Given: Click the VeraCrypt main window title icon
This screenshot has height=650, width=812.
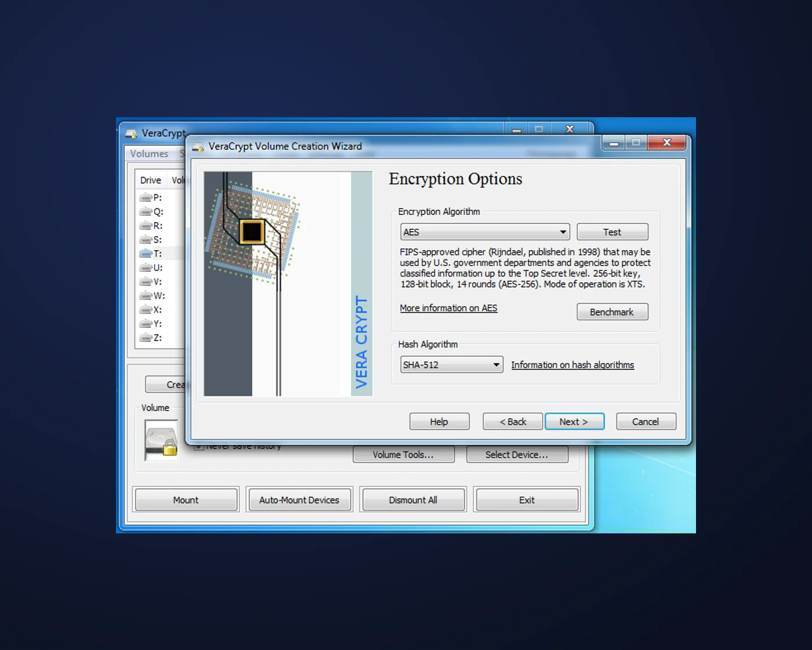Looking at the screenshot, I should [132, 133].
